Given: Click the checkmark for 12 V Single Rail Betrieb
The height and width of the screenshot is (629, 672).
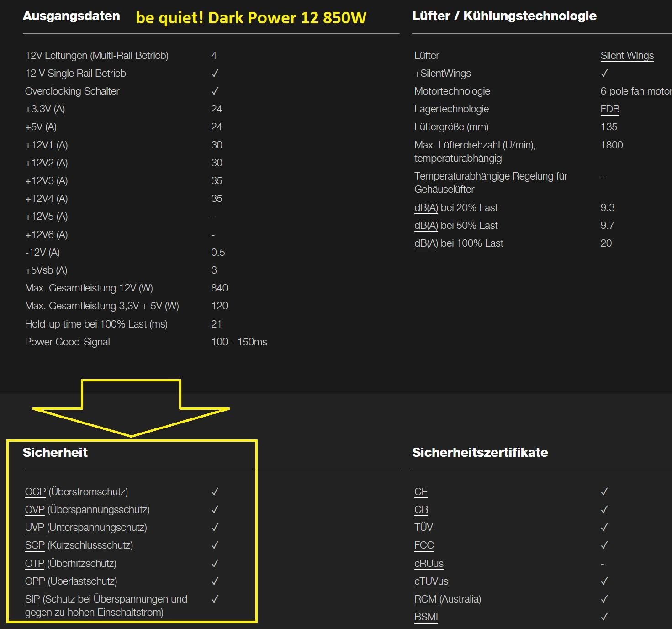Looking at the screenshot, I should click(215, 74).
